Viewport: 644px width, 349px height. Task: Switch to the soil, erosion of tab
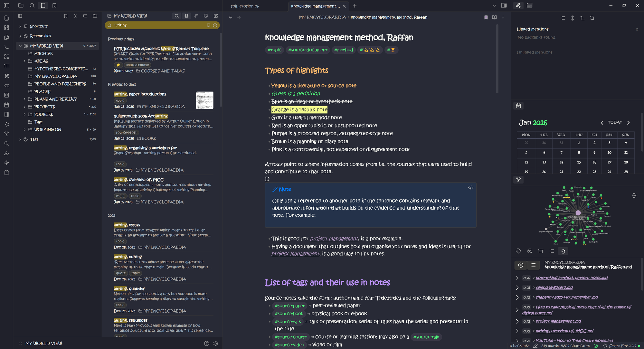[x=245, y=6]
